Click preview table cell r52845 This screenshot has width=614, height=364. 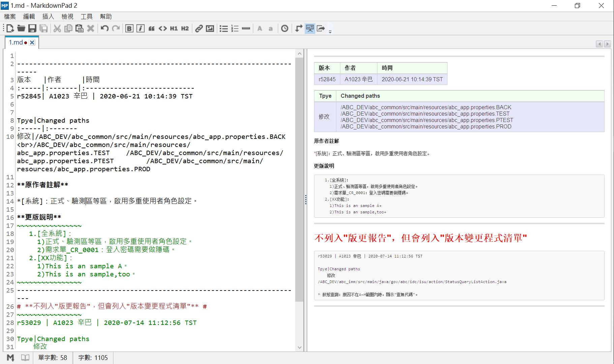(x=327, y=79)
